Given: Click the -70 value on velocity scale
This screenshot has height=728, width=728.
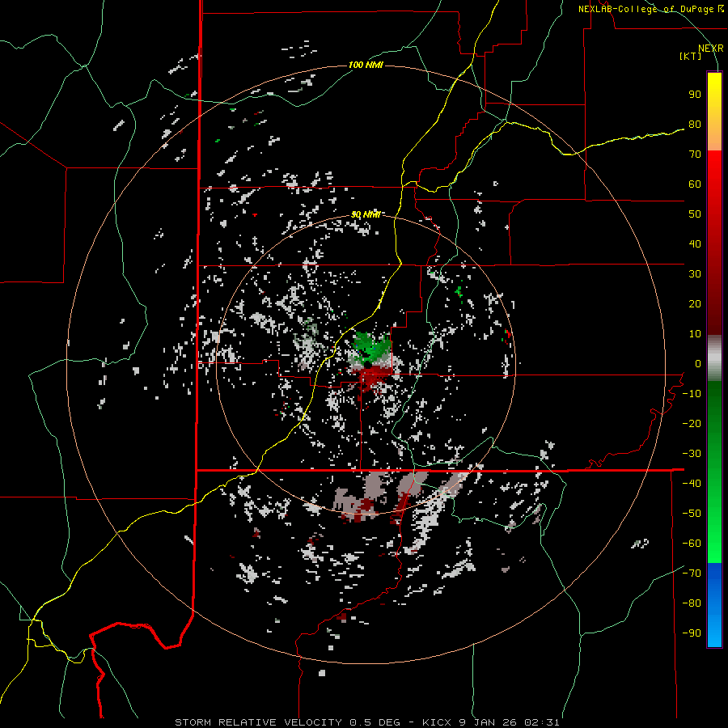Looking at the screenshot, I should (x=692, y=574).
